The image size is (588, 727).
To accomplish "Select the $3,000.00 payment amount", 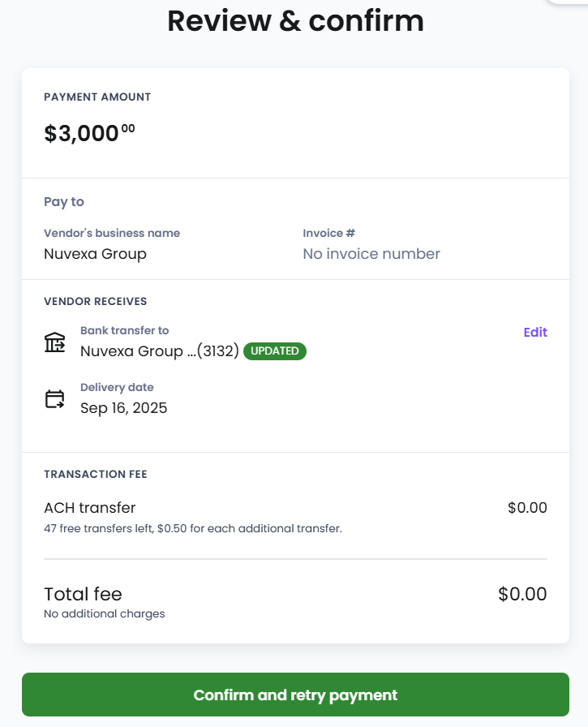I will tap(89, 133).
